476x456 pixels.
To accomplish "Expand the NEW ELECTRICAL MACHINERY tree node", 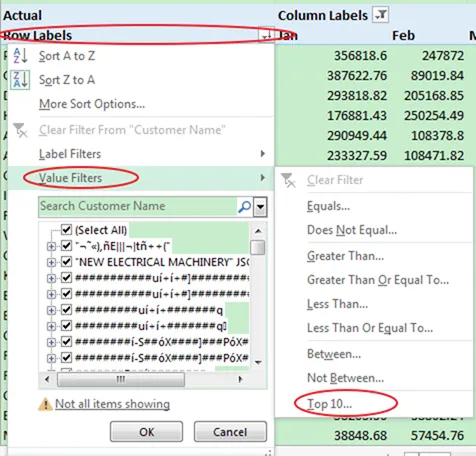I will pyautogui.click(x=51, y=262).
